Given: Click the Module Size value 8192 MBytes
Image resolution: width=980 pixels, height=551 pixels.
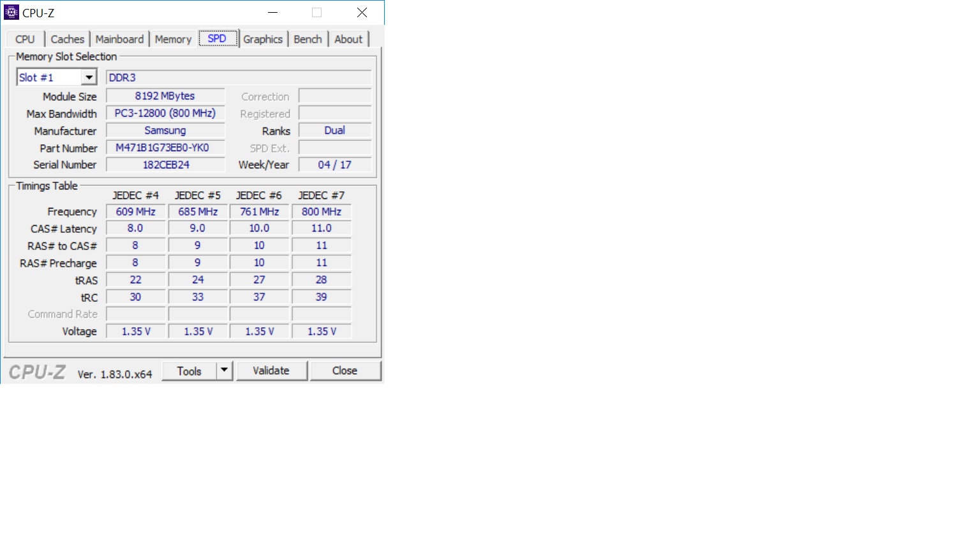Looking at the screenshot, I should point(165,96).
